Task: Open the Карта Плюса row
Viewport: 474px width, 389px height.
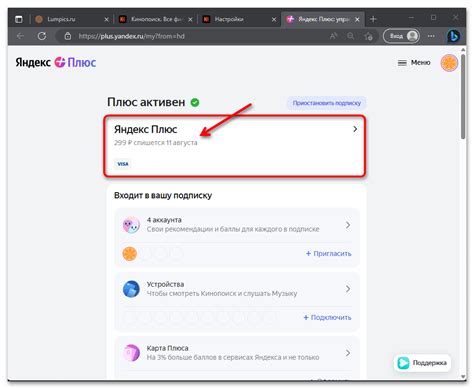Action: (x=237, y=353)
